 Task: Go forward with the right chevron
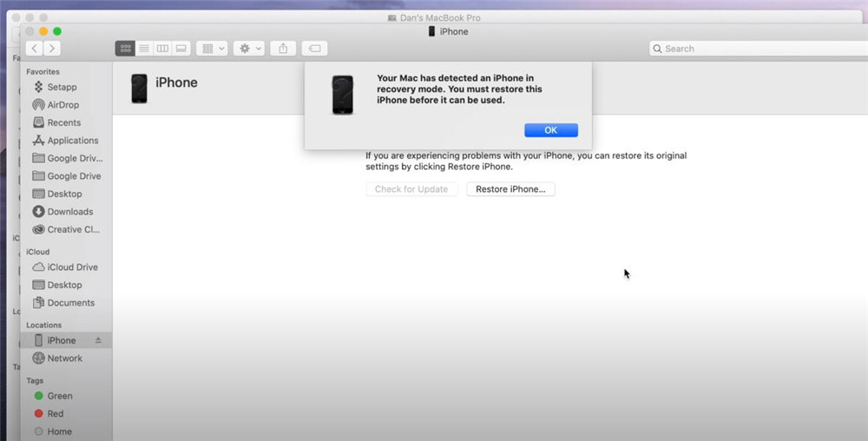click(x=52, y=48)
